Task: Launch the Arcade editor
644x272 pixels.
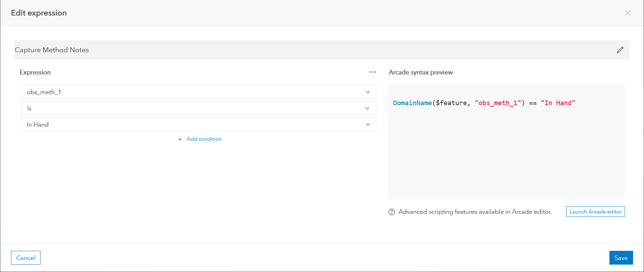Action: [x=595, y=212]
